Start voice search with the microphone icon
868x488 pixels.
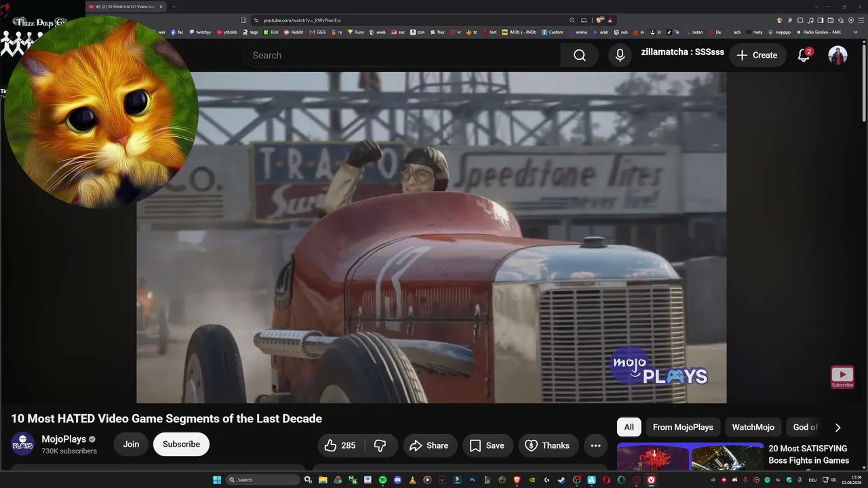coord(620,56)
